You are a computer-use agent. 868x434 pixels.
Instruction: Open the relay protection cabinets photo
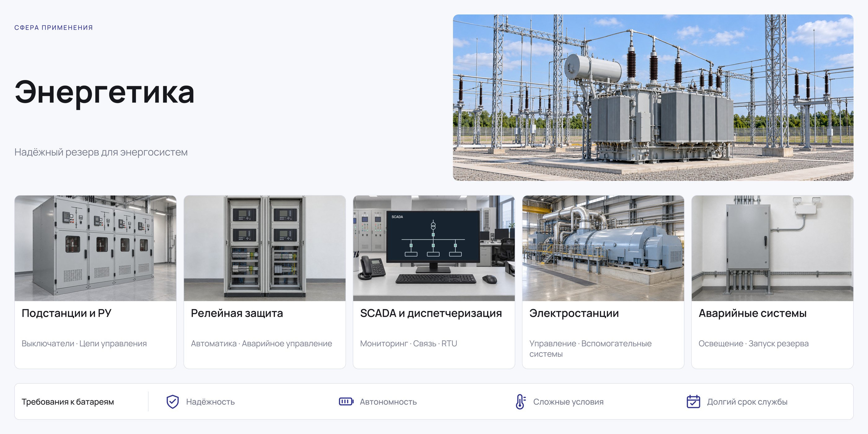coord(264,248)
